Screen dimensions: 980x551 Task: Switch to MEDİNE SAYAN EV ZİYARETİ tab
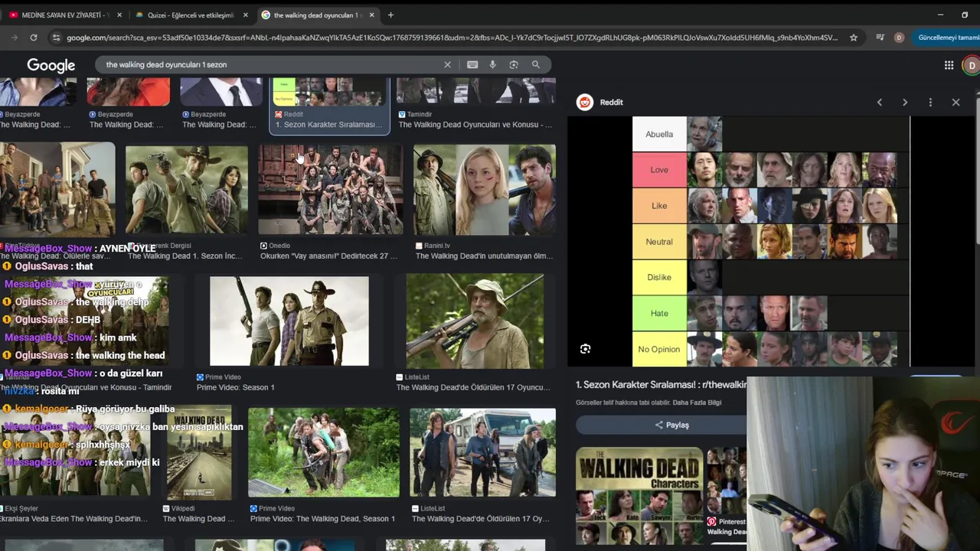(x=64, y=15)
